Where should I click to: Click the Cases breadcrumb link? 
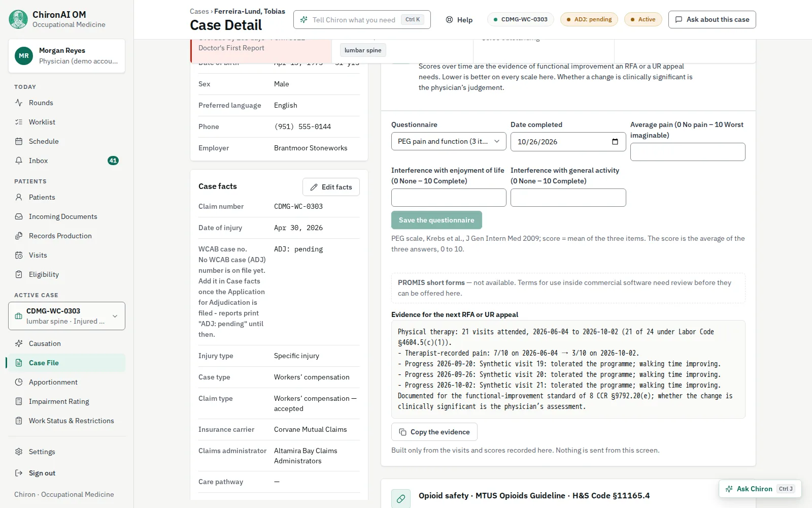point(199,11)
